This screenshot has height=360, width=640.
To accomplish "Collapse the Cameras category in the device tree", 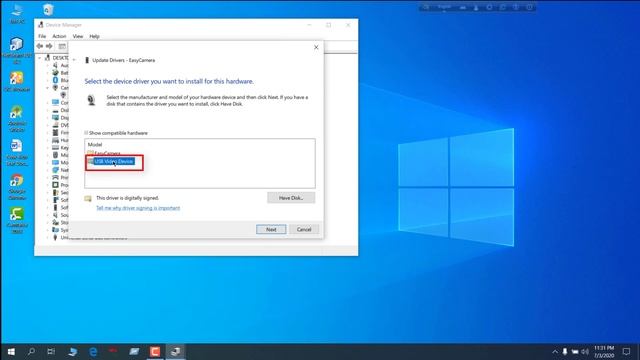I will (x=47, y=88).
